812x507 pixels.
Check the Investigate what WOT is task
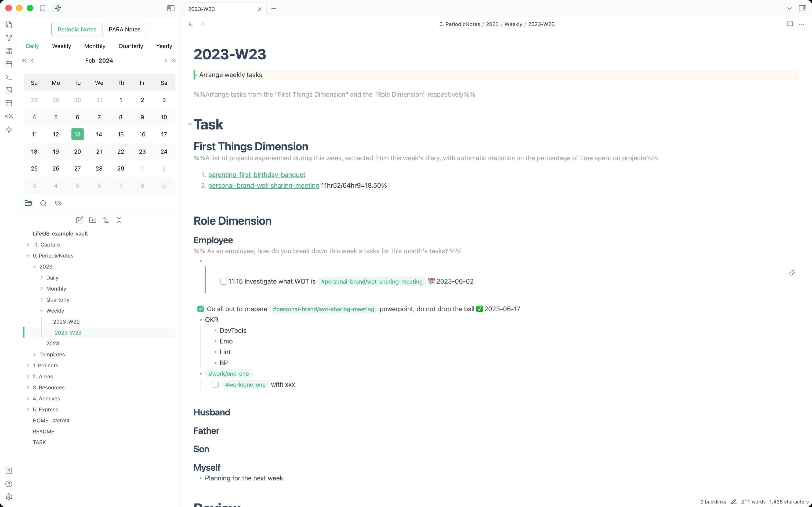(x=224, y=281)
